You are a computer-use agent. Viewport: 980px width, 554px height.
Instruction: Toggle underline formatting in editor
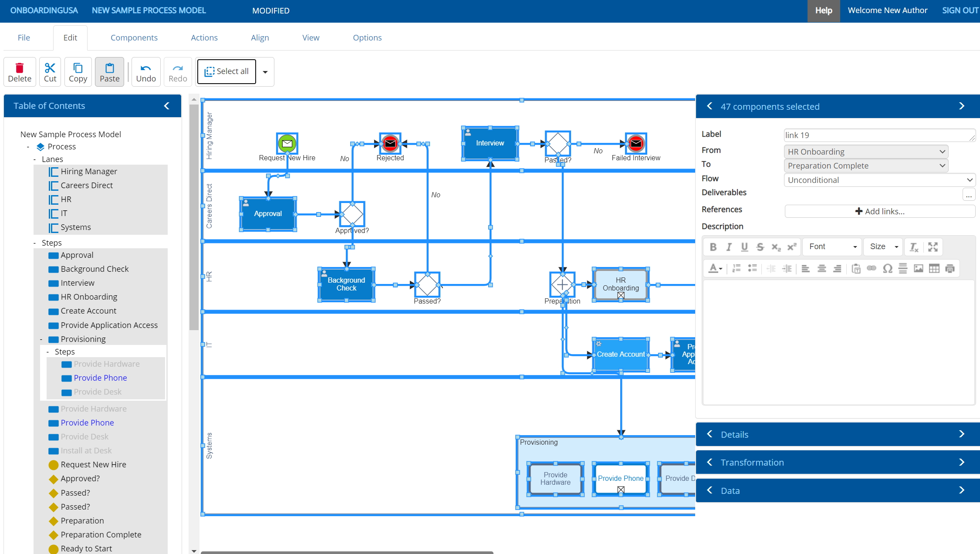[744, 247]
